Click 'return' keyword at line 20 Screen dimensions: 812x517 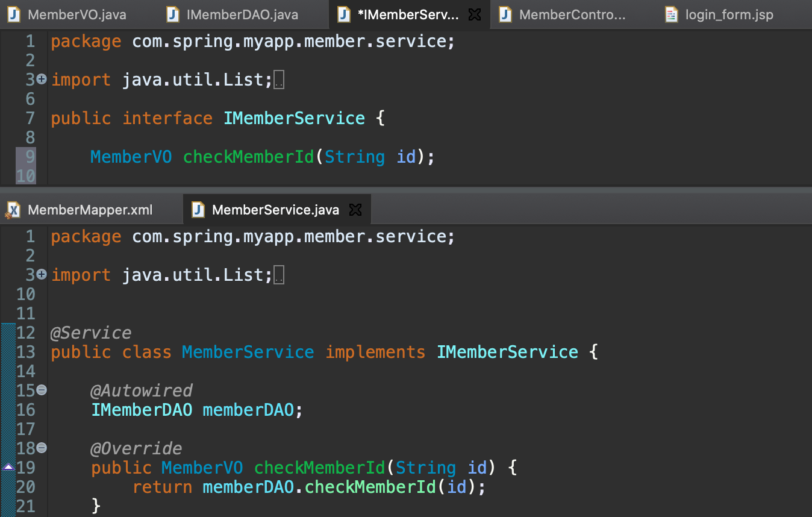coord(162,487)
